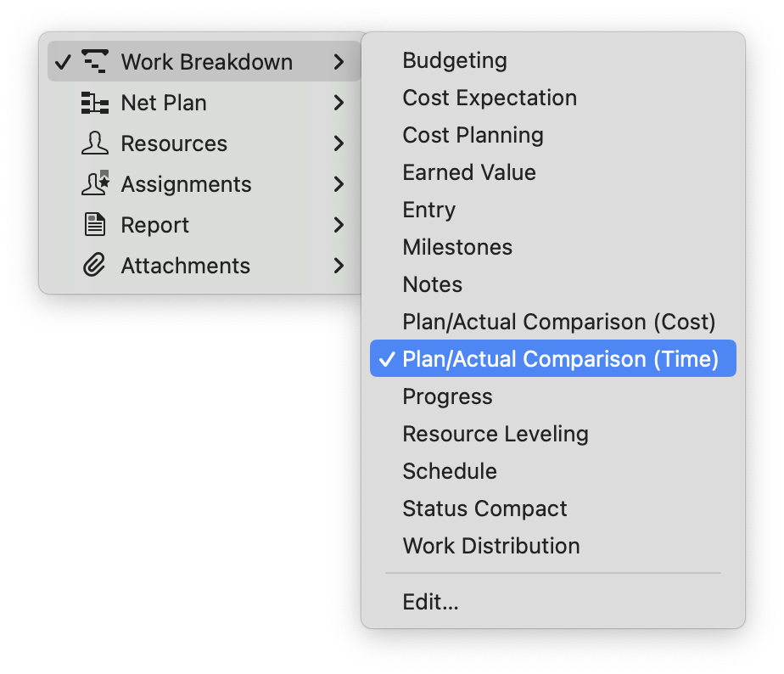Expand the Resources submenu arrow

339,143
